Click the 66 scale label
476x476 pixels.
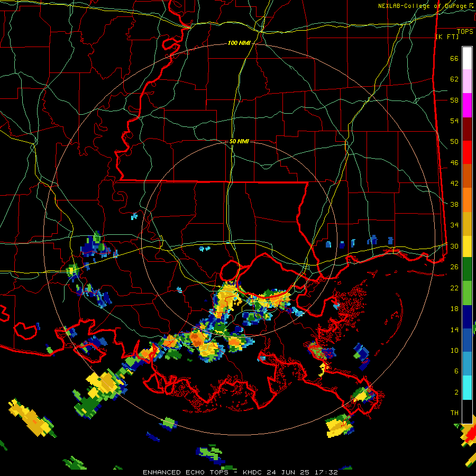[454, 58]
